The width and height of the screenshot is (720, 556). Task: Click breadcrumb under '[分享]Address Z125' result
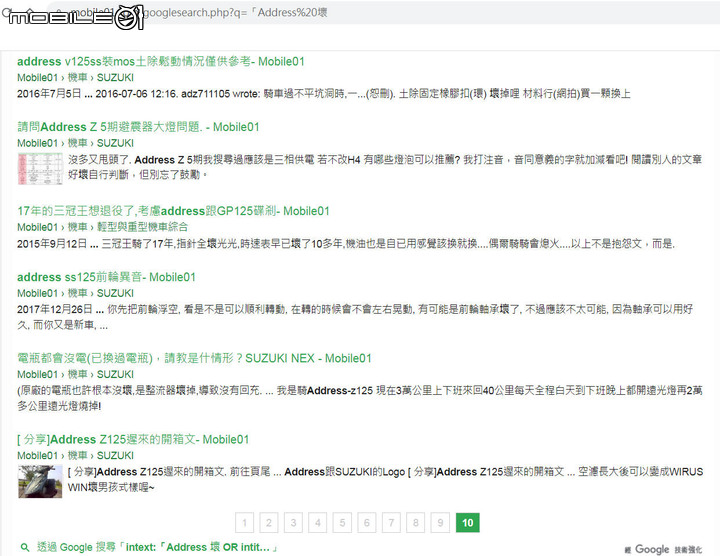75,455
